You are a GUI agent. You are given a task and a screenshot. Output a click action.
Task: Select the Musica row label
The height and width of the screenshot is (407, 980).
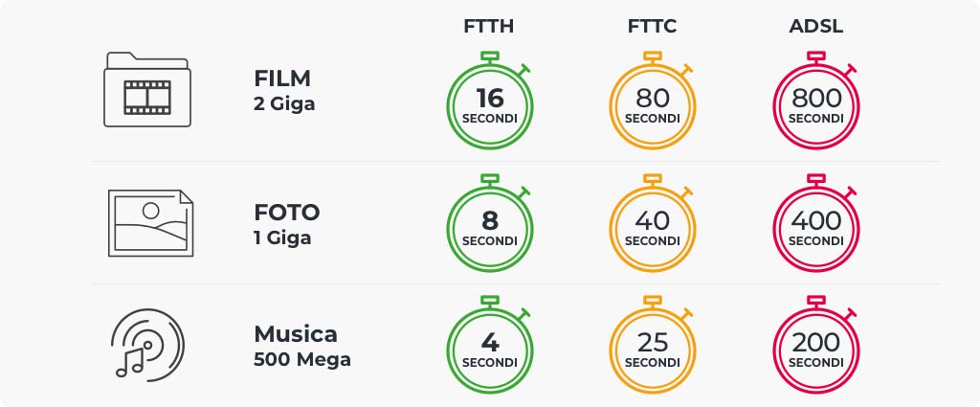[x=295, y=334]
